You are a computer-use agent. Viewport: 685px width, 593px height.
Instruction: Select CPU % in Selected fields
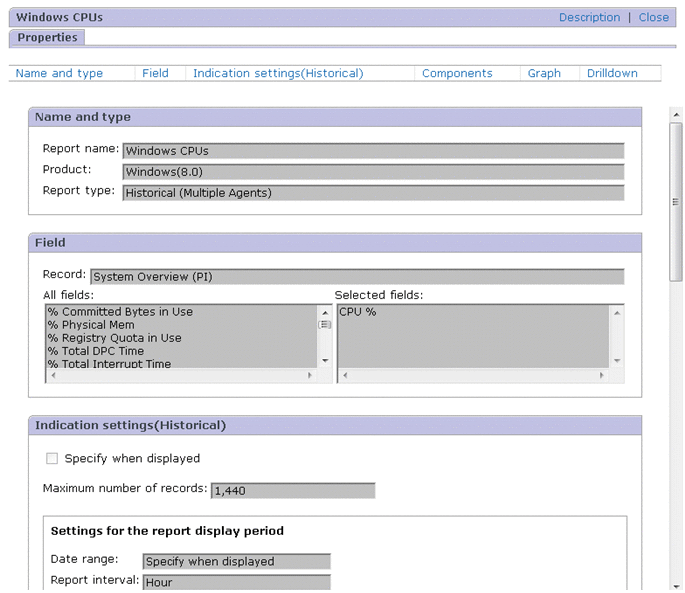[x=358, y=312]
